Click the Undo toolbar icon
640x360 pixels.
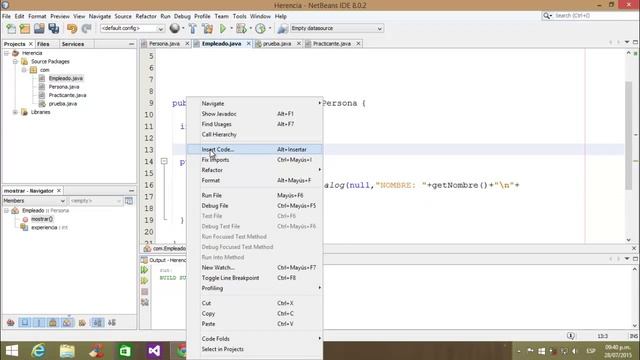[72, 29]
